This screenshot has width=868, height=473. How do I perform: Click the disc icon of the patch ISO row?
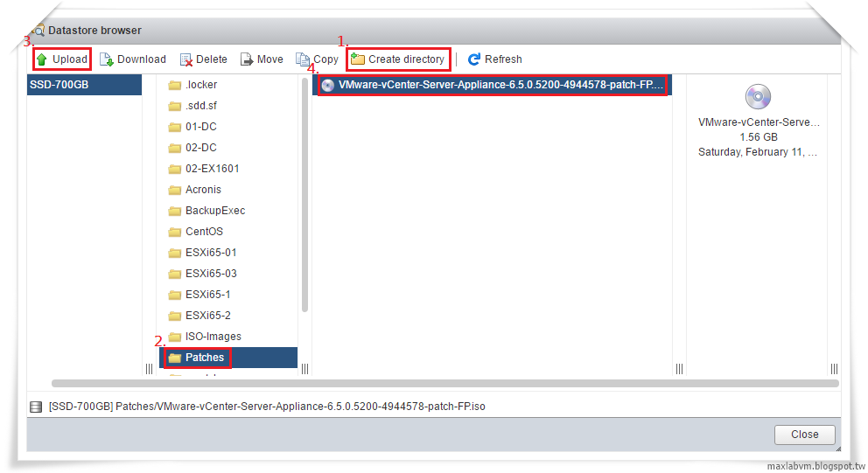[328, 85]
